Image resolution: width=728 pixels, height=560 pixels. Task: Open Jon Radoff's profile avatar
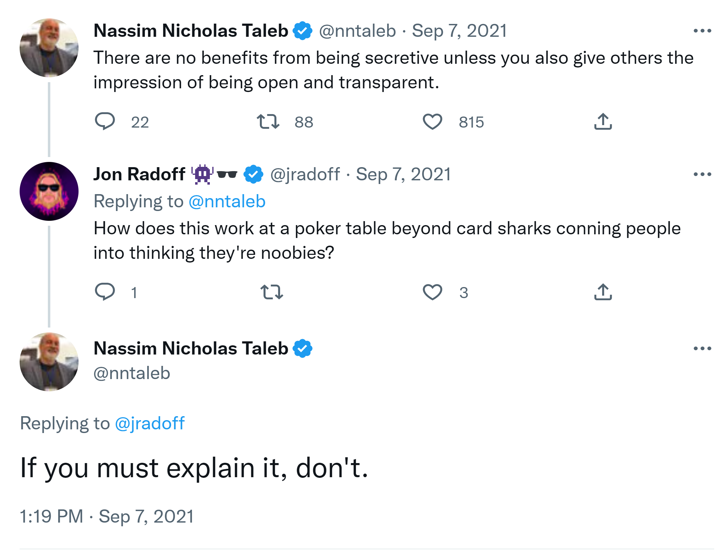49,191
